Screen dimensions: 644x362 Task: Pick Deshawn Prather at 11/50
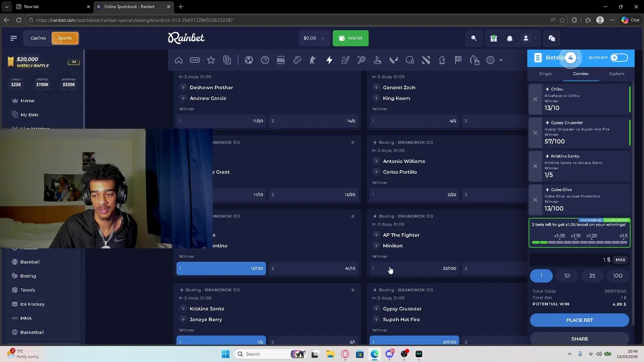click(x=221, y=121)
